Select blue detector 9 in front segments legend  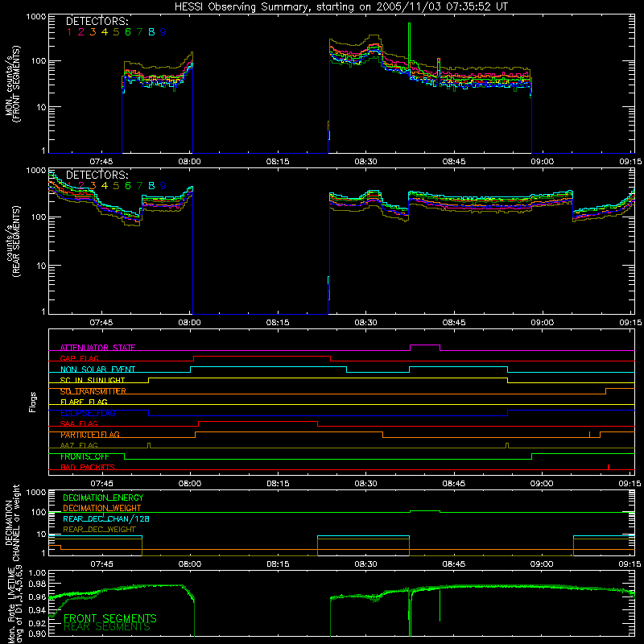click(163, 32)
